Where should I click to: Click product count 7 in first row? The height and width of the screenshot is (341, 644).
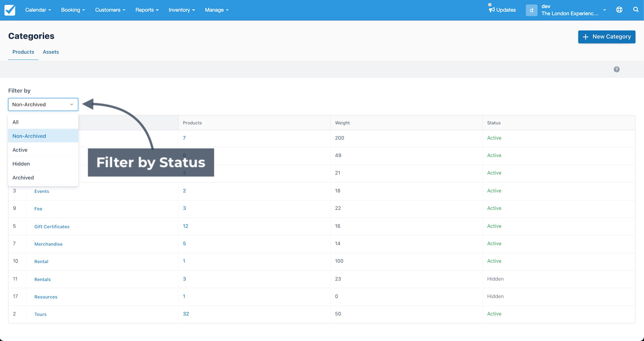(184, 138)
